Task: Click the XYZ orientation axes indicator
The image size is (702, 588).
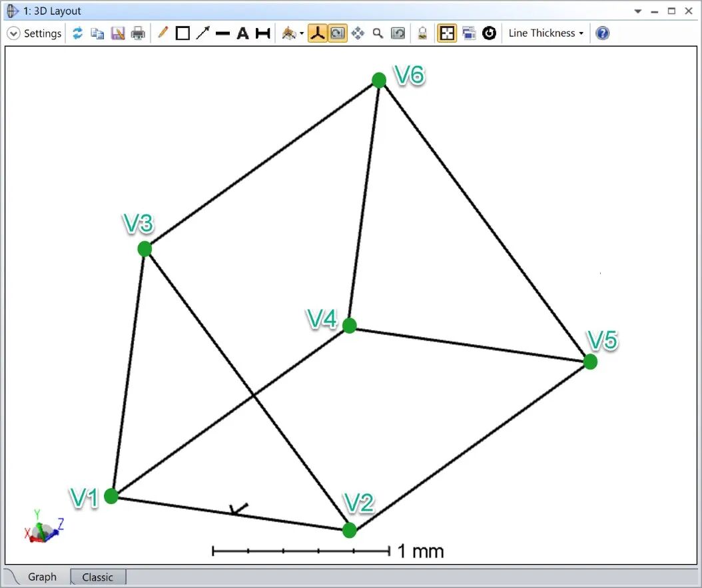Action: click(x=44, y=527)
